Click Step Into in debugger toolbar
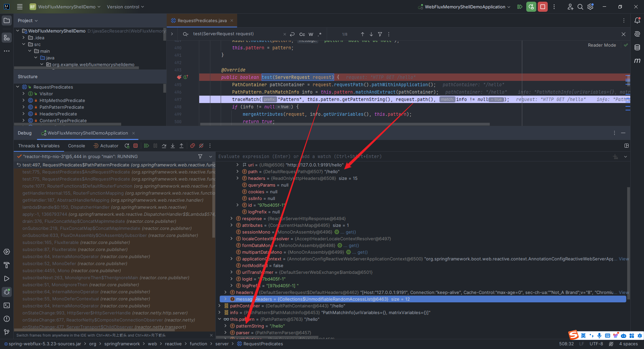This screenshot has width=644, height=349. click(x=173, y=146)
